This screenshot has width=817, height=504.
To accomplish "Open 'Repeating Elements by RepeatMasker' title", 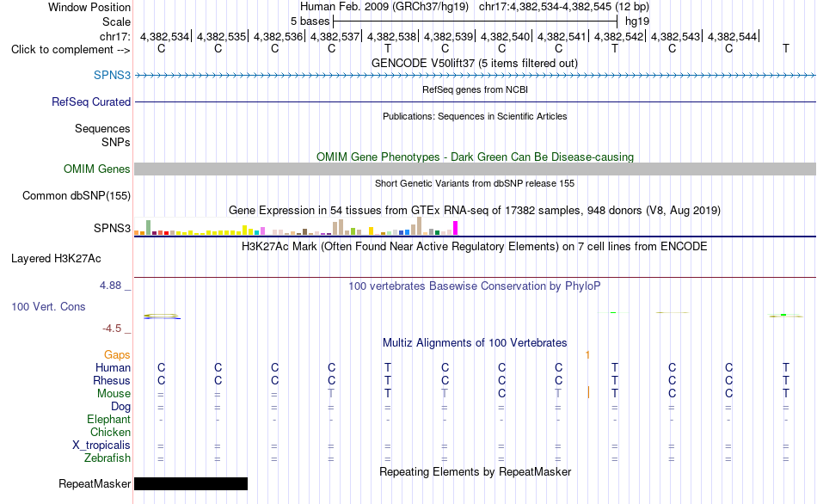I will tap(475, 471).
